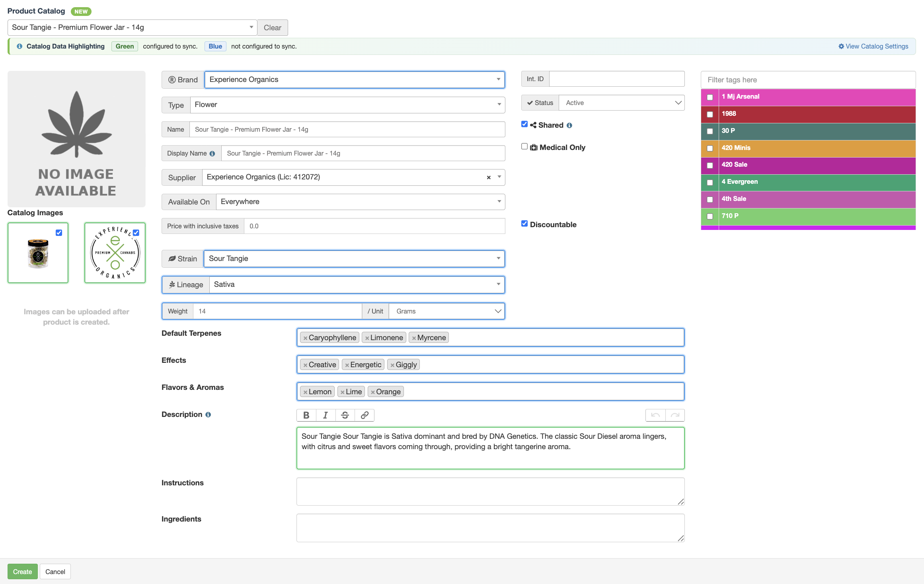Remove the Limonene terpene tag

coord(367,338)
